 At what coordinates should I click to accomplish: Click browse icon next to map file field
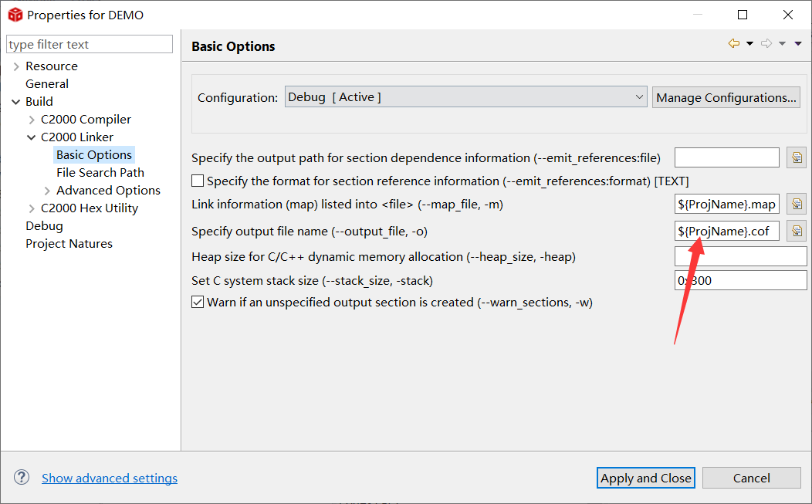click(797, 204)
